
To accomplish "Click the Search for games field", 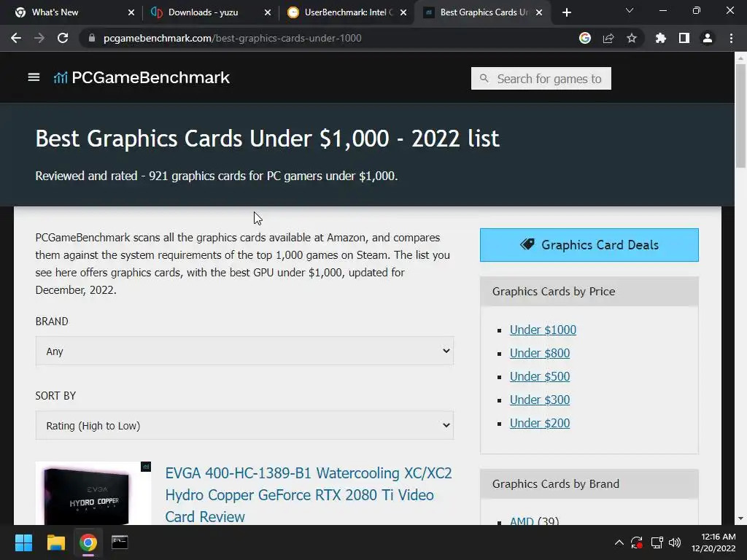I will (541, 78).
